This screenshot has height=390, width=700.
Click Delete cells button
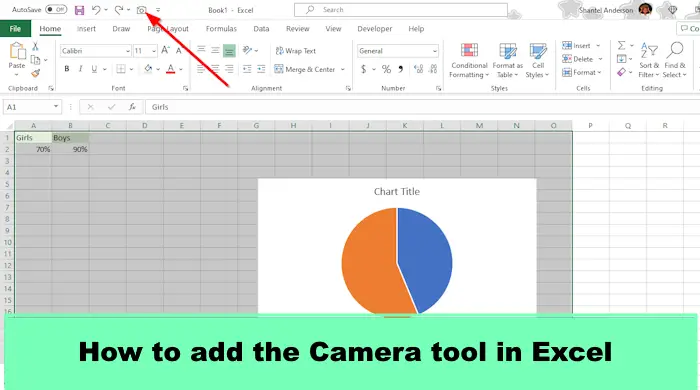pyautogui.click(x=578, y=58)
